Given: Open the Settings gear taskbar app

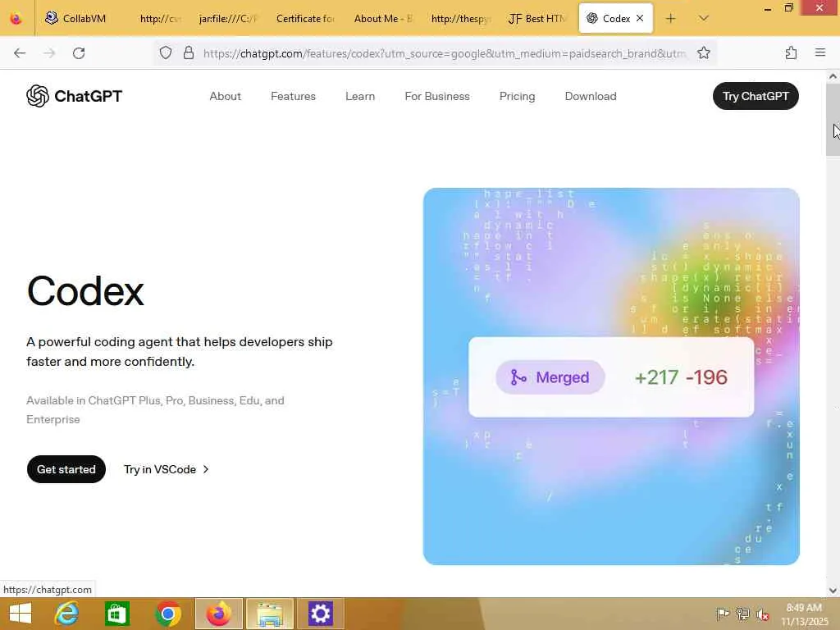Looking at the screenshot, I should point(321,614).
